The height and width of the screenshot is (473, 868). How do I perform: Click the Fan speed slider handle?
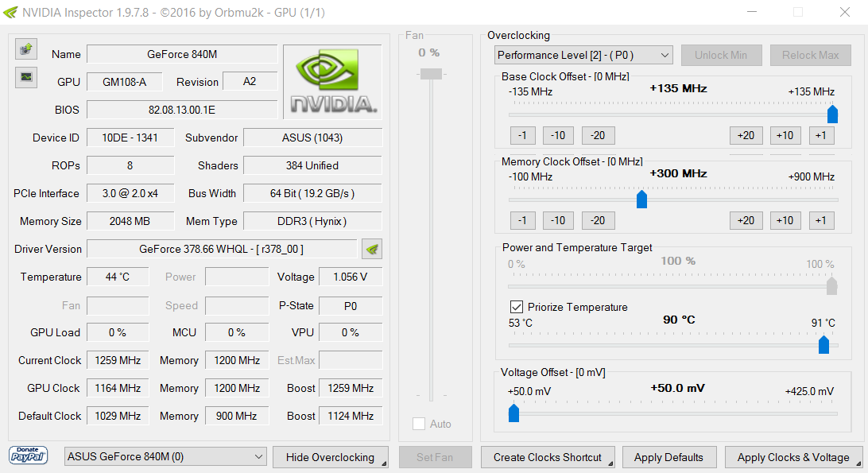pos(432,74)
